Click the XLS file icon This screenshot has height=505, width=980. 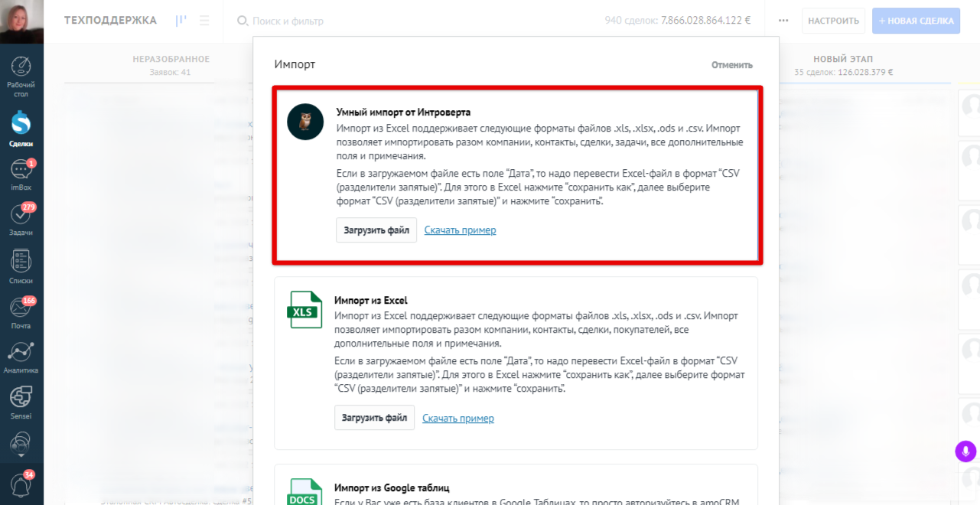click(304, 310)
